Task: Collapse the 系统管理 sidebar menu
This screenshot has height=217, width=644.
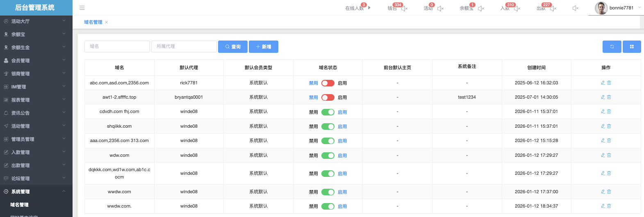Action: coord(36,192)
